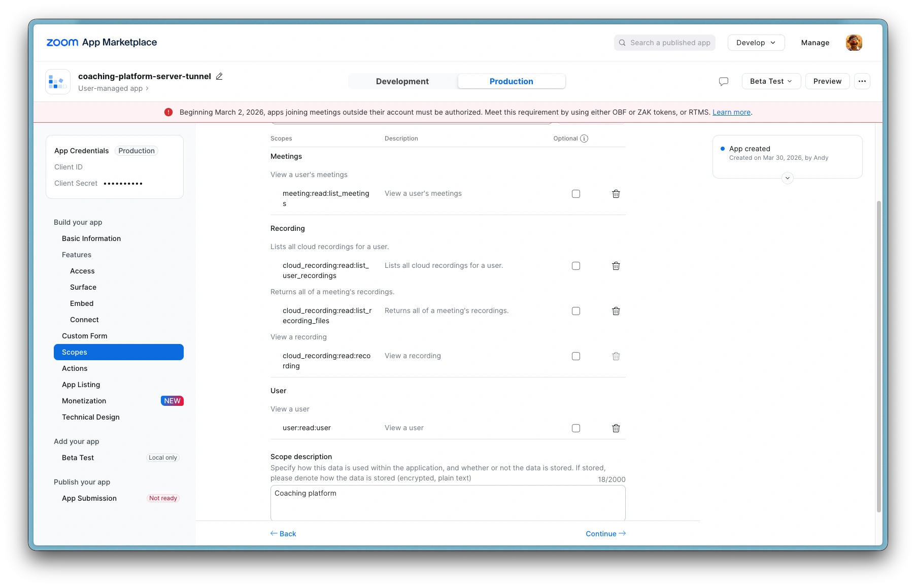Delete the user:read:user scope
This screenshot has width=916, height=588.
[x=616, y=428]
